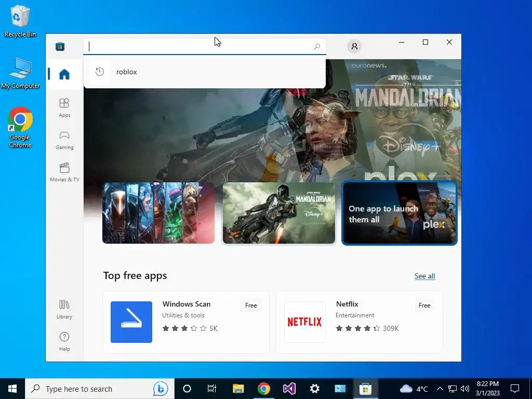Image resolution: width=532 pixels, height=399 pixels.
Task: Click the Netflix 309K star rating
Action: point(367,328)
